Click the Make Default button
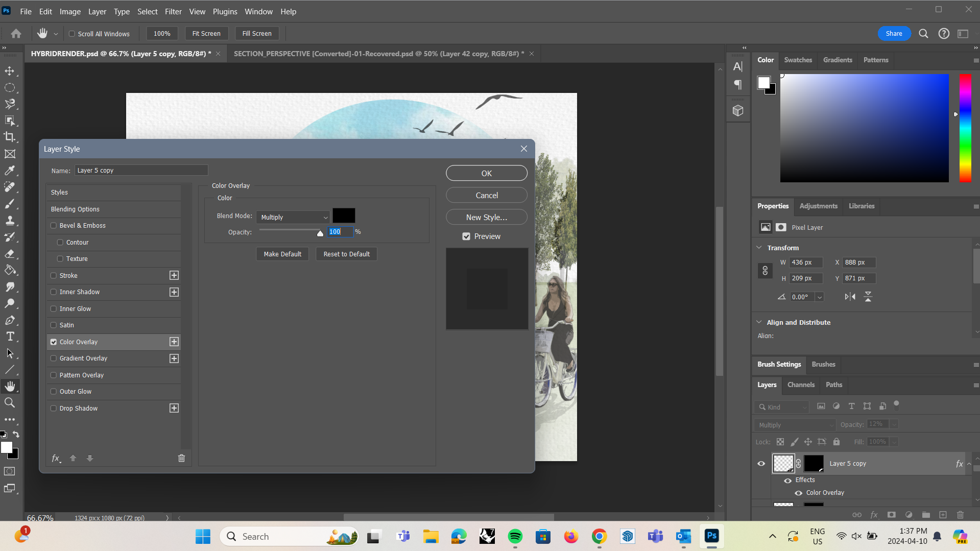Viewport: 980px width, 551px height. click(282, 254)
